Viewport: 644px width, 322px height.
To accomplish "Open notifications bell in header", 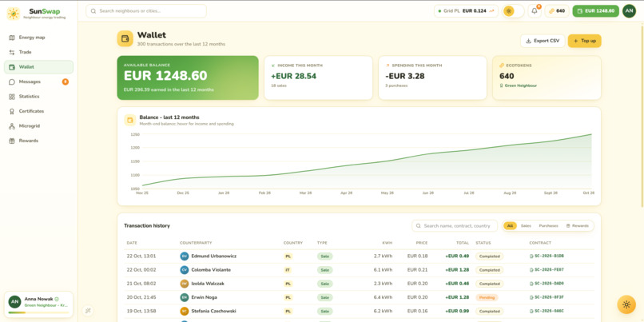I will (535, 11).
